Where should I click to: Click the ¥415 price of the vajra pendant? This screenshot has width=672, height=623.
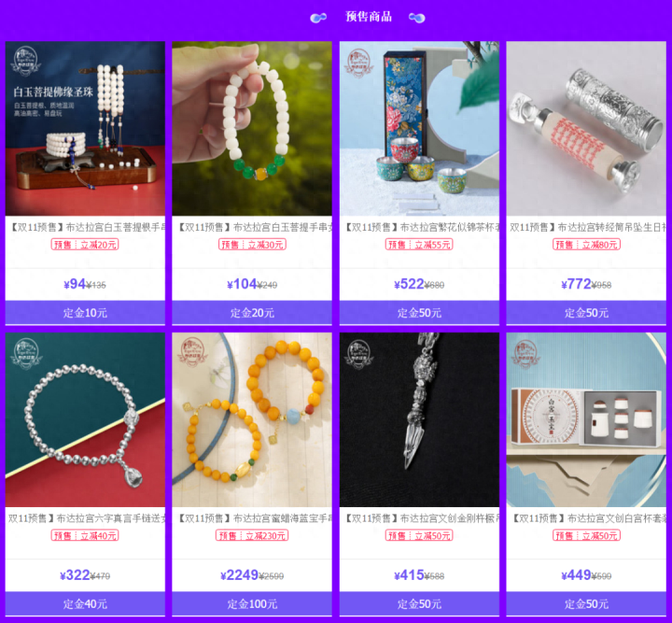(x=409, y=575)
